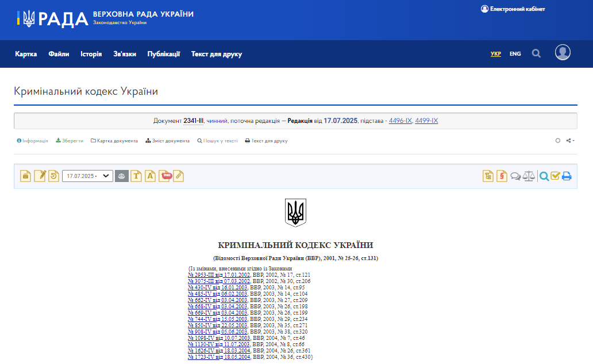Open settings with the gear icon
The image size is (593, 364).
point(557,140)
